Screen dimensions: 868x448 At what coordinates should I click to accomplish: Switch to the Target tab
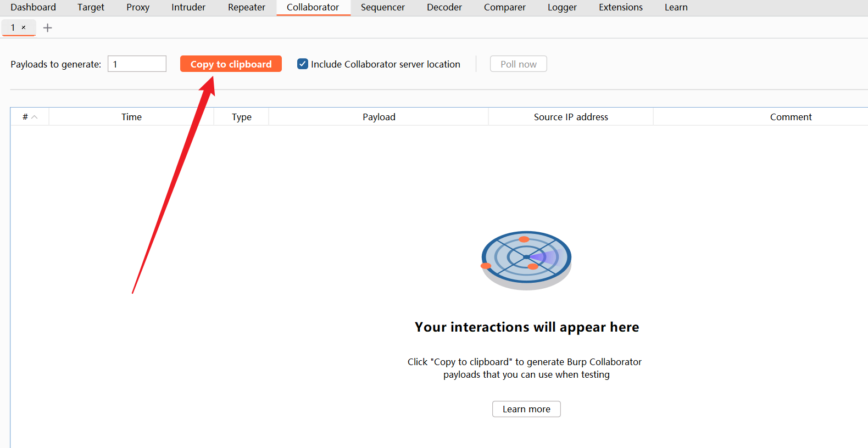(x=91, y=7)
